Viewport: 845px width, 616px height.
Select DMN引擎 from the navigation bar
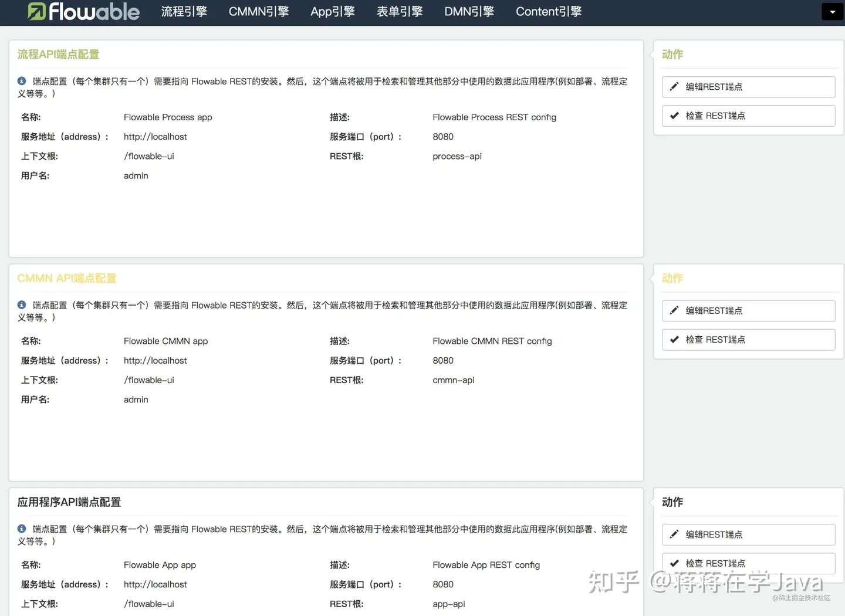pyautogui.click(x=469, y=12)
